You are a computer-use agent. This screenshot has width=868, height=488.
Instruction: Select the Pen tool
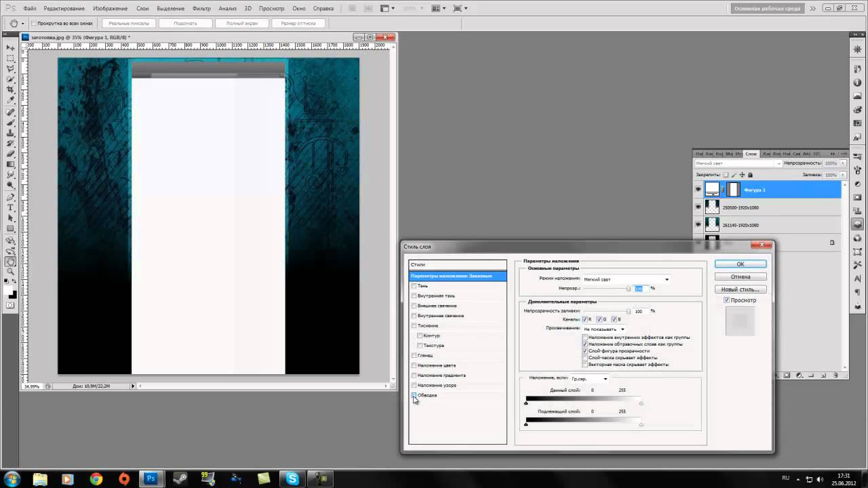click(x=11, y=197)
